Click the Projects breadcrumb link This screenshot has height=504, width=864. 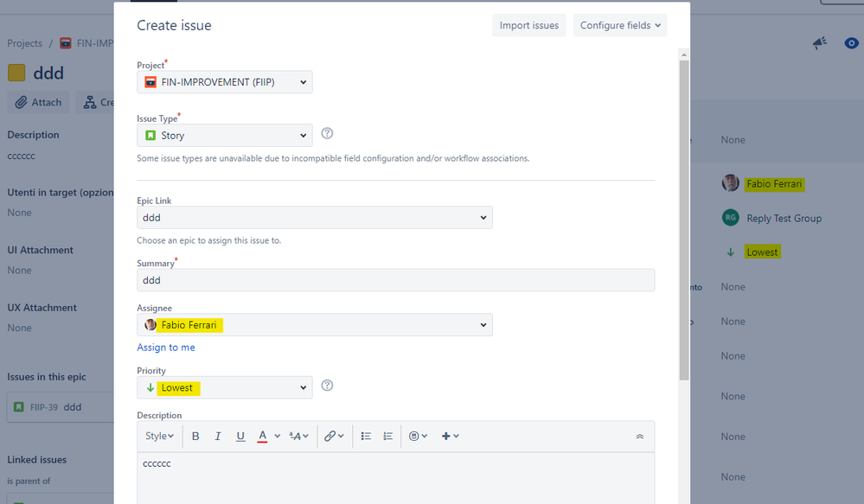point(25,43)
